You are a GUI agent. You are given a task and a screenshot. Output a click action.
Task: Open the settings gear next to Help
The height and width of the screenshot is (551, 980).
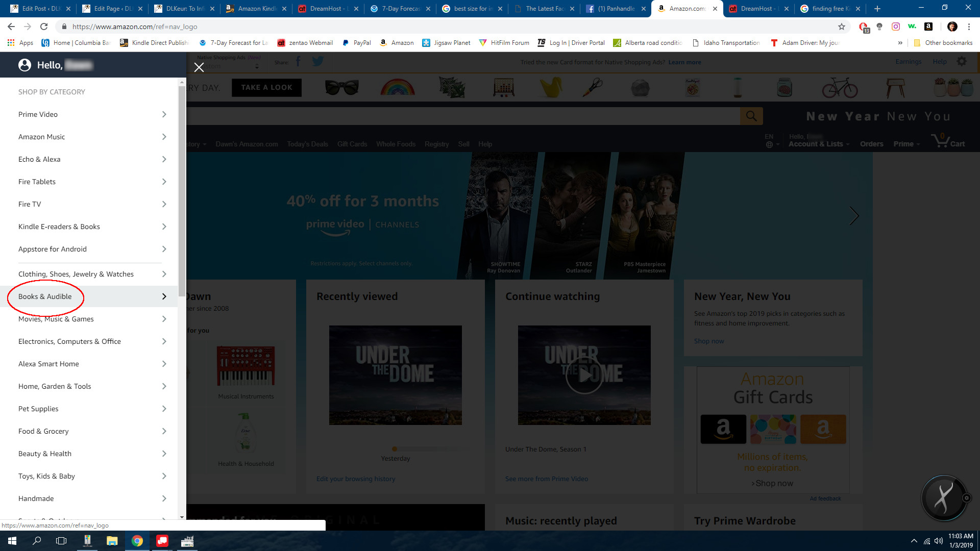point(962,62)
